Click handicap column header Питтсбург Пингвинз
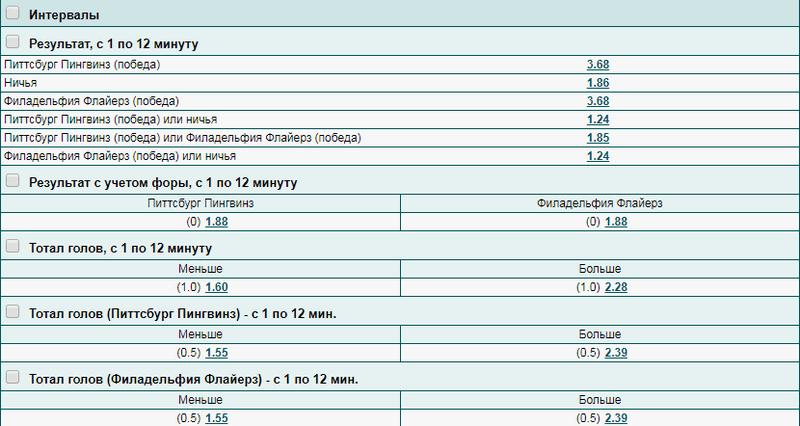This screenshot has width=800, height=426. click(201, 203)
